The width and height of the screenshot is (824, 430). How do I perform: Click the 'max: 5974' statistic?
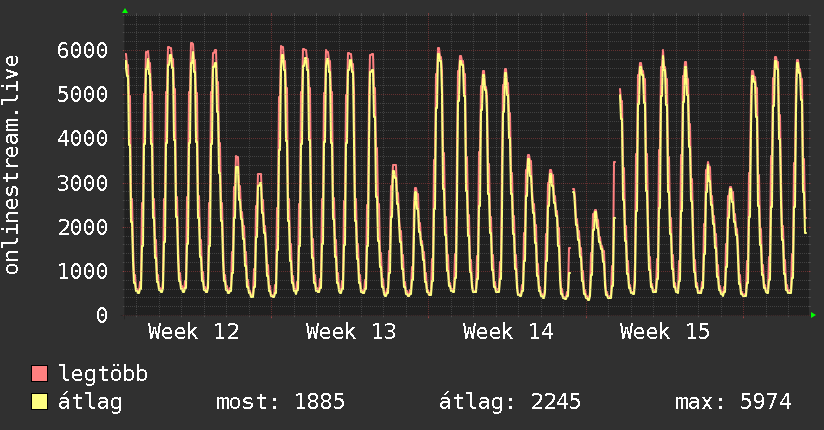[733, 402]
